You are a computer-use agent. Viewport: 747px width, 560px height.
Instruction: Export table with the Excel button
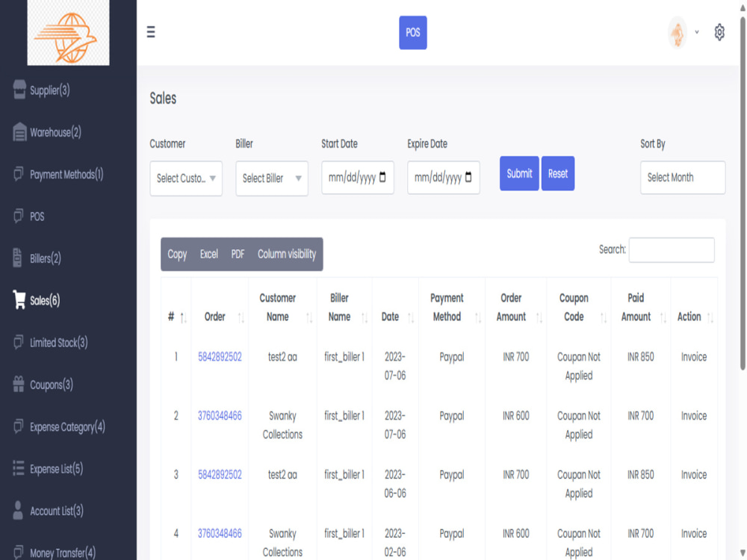pos(208,254)
